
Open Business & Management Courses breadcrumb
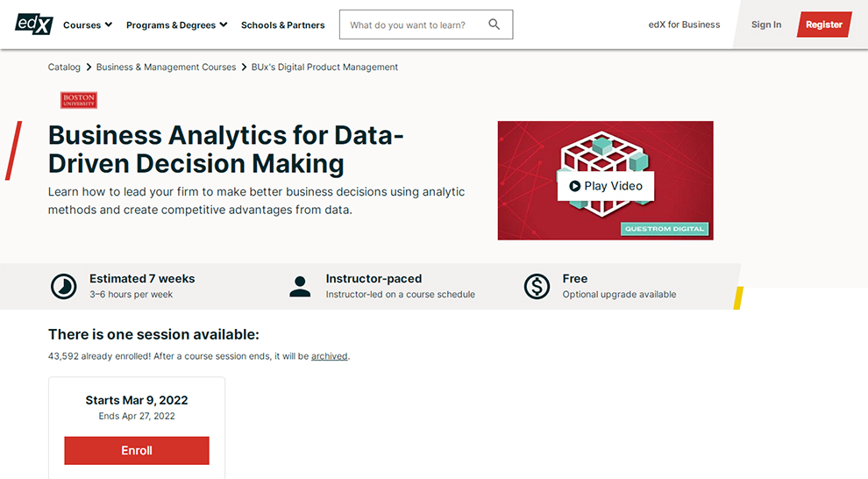(x=166, y=67)
